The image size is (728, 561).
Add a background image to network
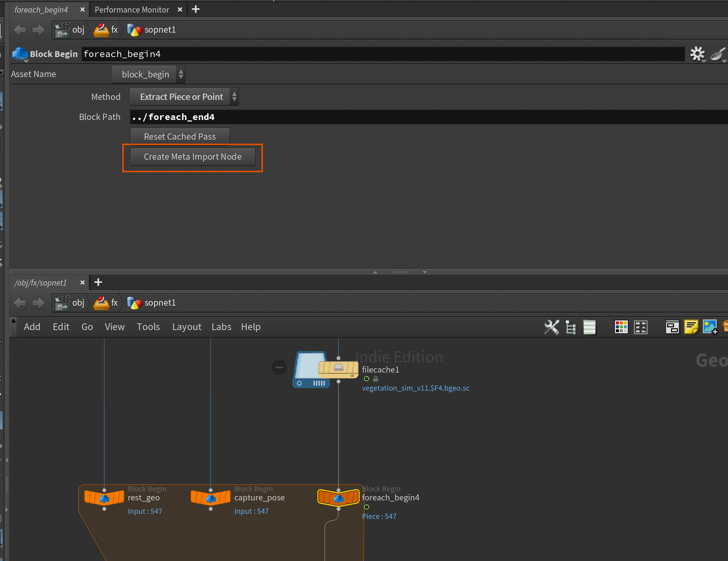(710, 327)
